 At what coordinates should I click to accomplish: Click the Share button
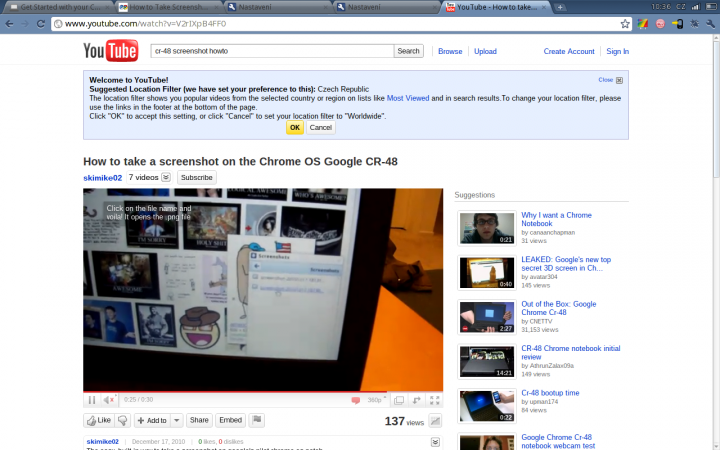coord(199,420)
